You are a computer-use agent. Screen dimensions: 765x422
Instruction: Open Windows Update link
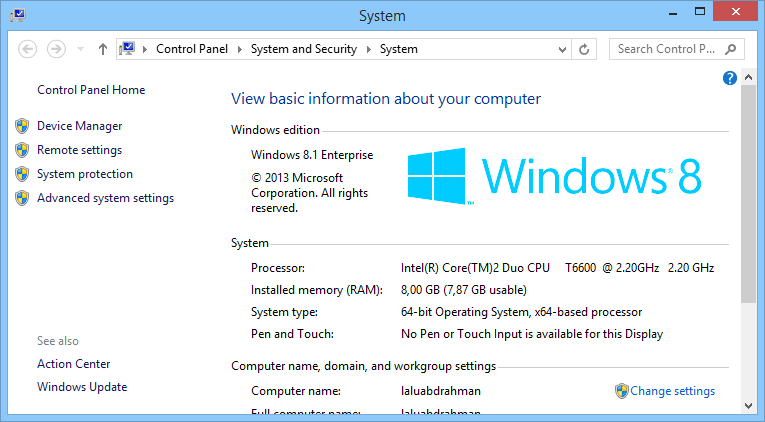(x=82, y=386)
